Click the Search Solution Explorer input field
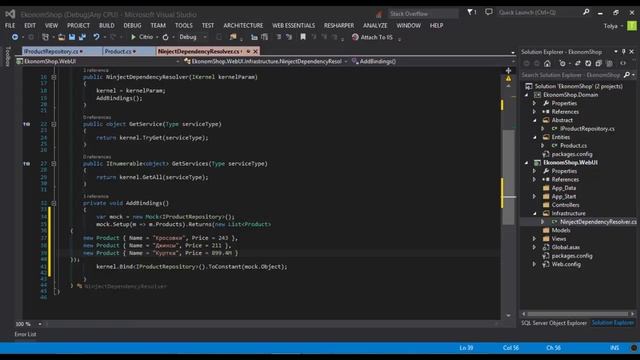Image resolution: width=640 pixels, height=360 pixels. click(x=571, y=75)
